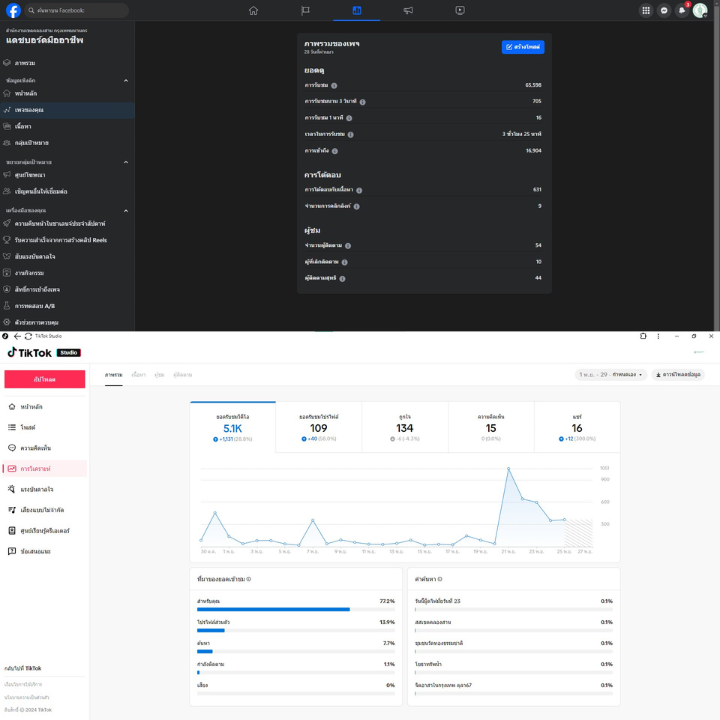Click the chart peak point near 21 พ.ย.
The image size is (720, 720).
508,468
